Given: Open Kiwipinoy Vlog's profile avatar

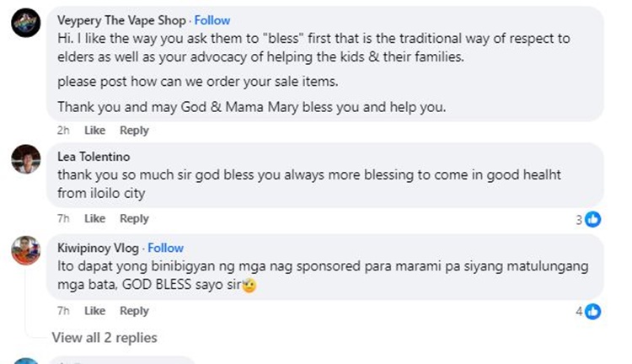Looking at the screenshot, I should click(x=26, y=250).
